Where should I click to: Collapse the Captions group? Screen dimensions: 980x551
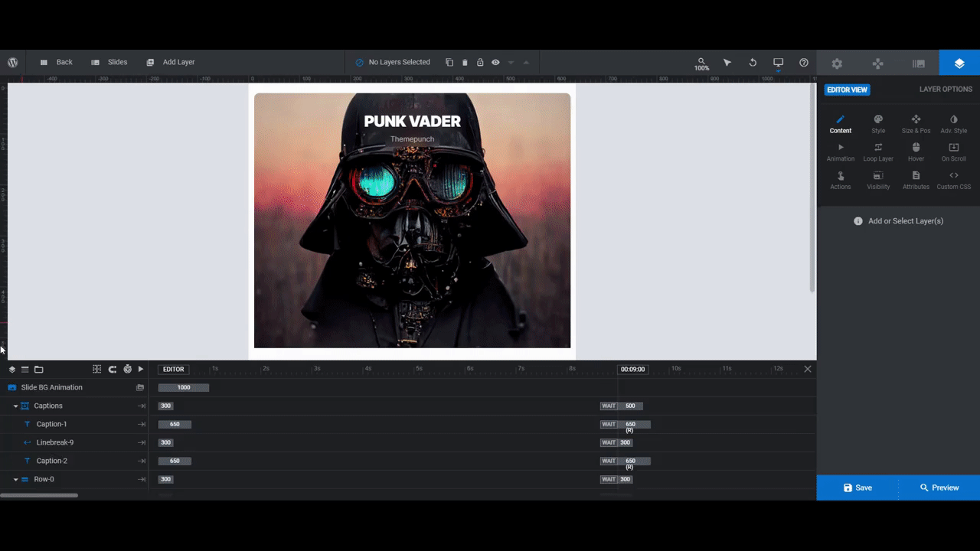[15, 406]
